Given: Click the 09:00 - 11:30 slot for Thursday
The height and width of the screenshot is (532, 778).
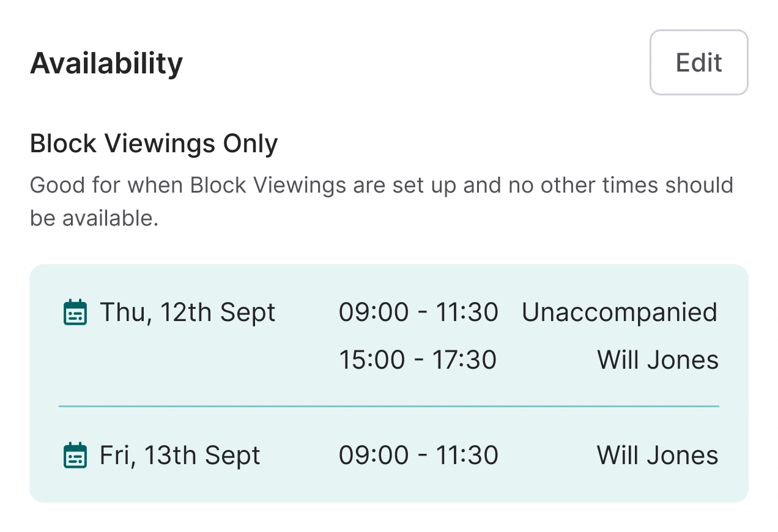Looking at the screenshot, I should tap(418, 312).
